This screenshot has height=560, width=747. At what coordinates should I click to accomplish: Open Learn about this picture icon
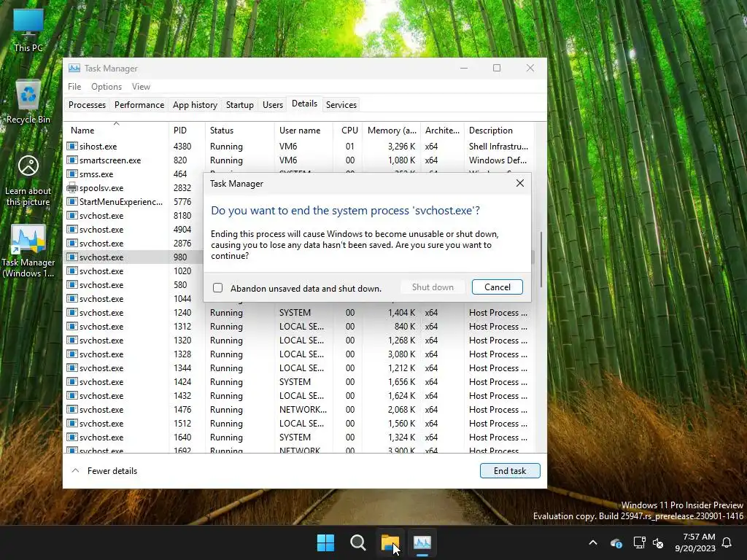coord(28,181)
